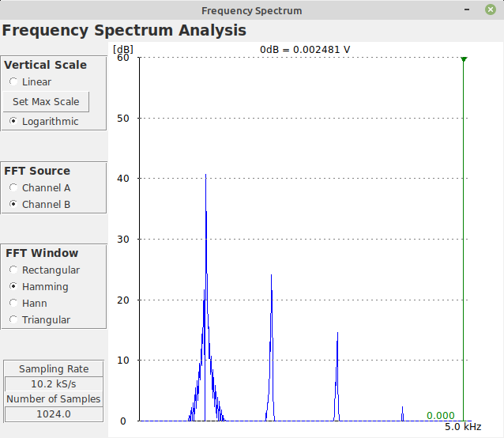This screenshot has width=504, height=438.
Task: Click the [dB] axis unit label
Action: click(123, 49)
